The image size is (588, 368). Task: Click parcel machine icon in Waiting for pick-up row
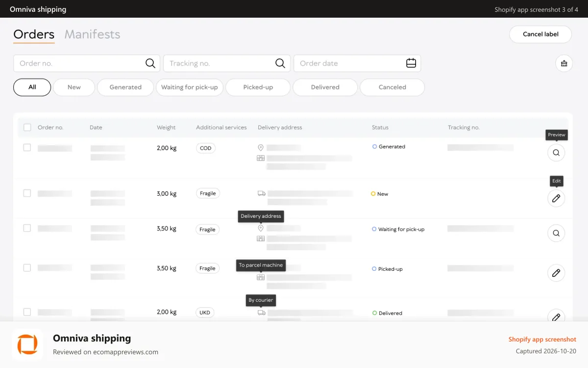coord(261,238)
